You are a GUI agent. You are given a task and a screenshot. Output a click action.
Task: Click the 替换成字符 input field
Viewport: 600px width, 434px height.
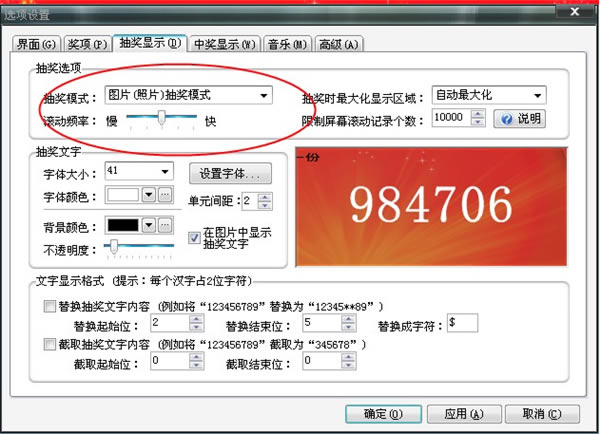tap(463, 324)
